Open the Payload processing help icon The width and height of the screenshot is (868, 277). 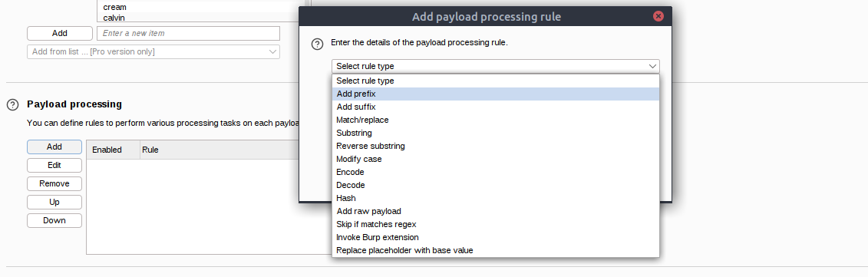click(12, 104)
